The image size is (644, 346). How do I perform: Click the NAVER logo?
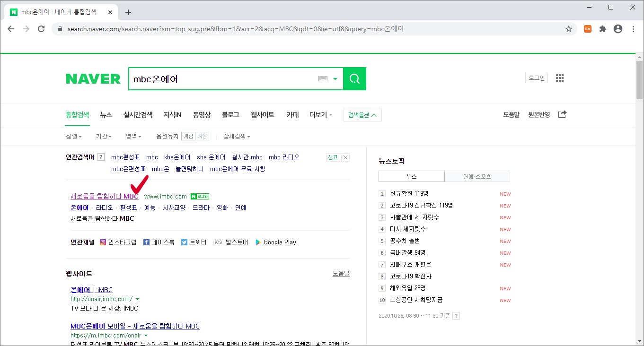pos(93,79)
